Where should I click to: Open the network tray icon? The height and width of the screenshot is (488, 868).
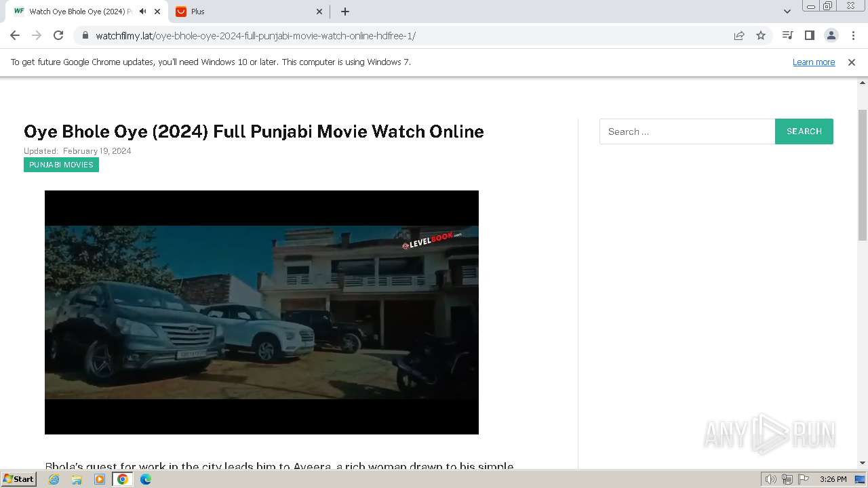tap(787, 479)
